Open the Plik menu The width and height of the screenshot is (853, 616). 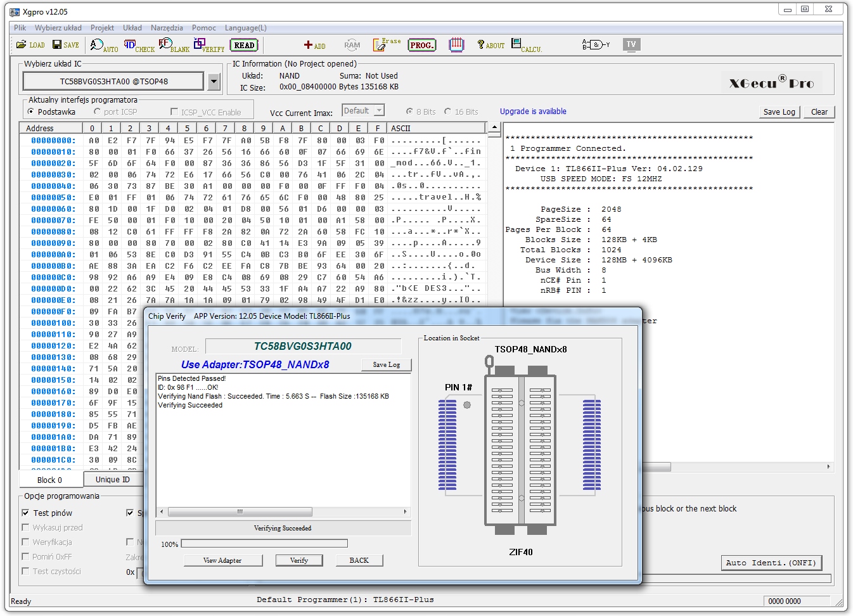pos(20,28)
